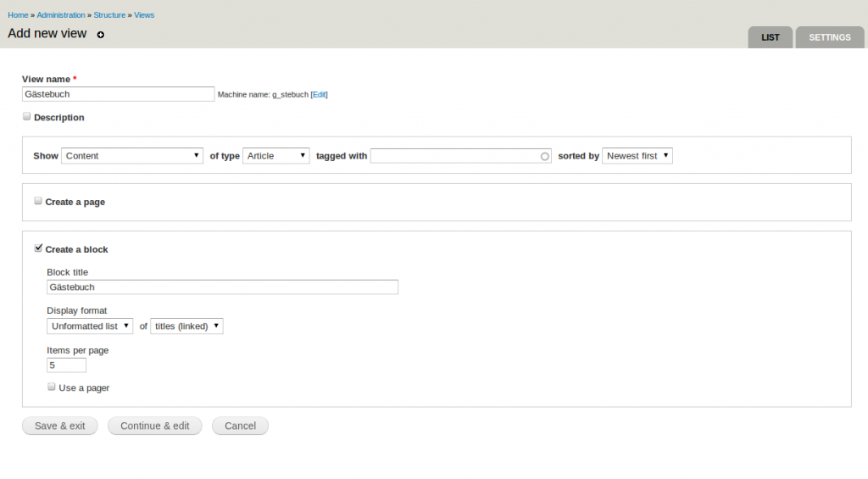The width and height of the screenshot is (868, 479).
Task: Click the Items per page field
Action: [66, 365]
